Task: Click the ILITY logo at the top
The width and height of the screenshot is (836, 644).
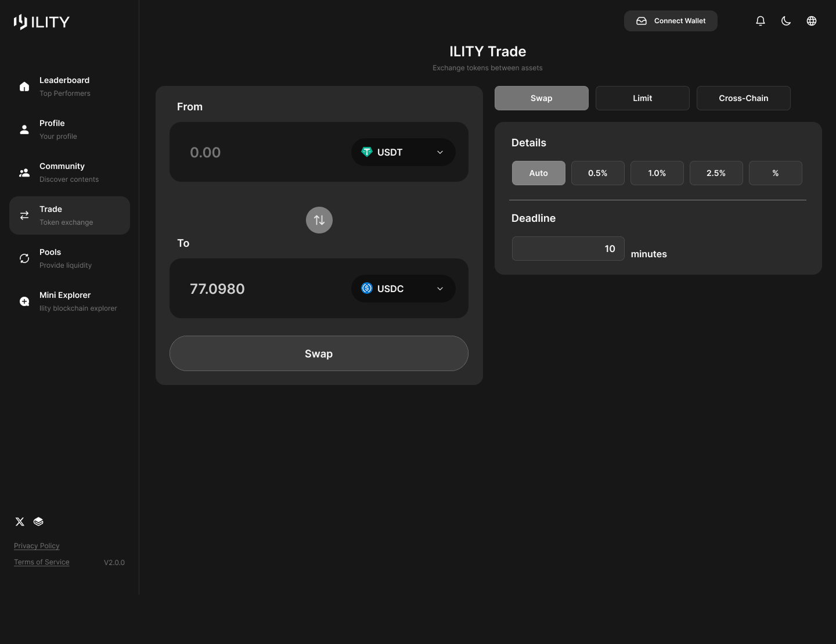Action: point(41,21)
